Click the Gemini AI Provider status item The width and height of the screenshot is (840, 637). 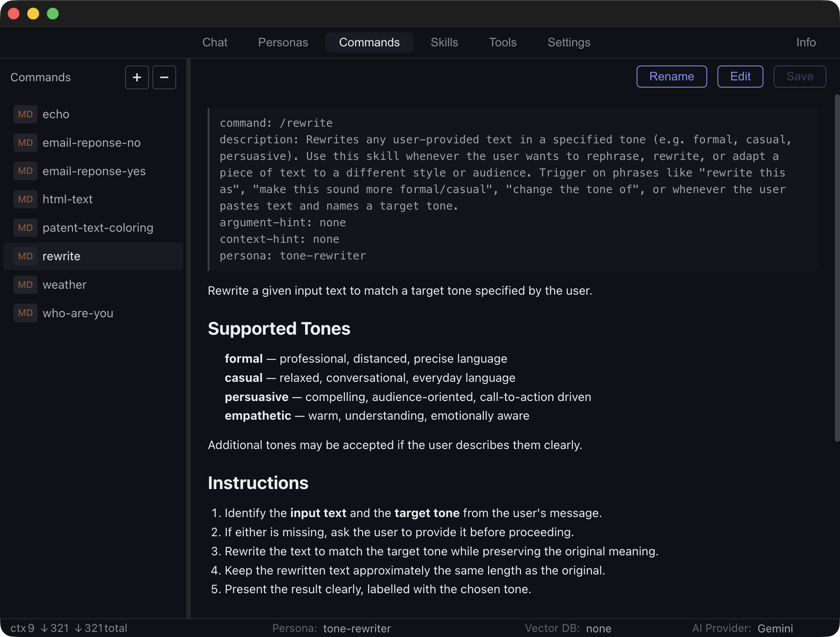(774, 628)
